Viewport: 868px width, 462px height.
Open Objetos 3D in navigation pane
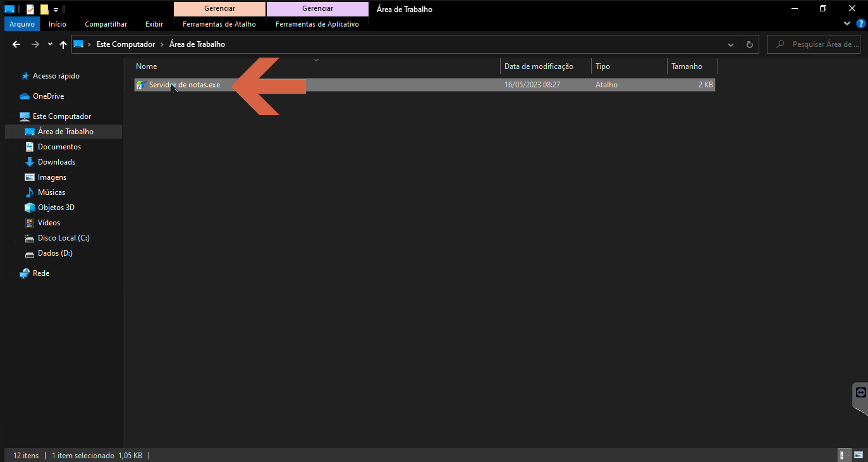[x=56, y=208]
